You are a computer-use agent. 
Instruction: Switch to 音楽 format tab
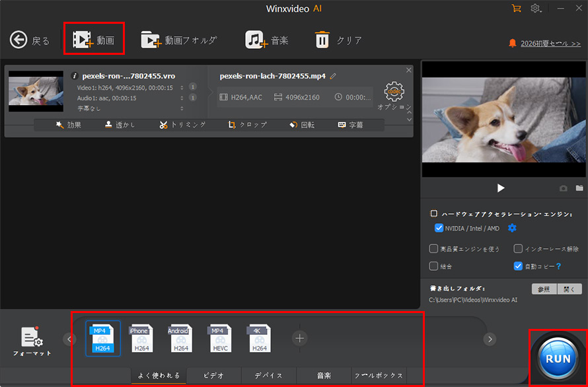point(324,375)
